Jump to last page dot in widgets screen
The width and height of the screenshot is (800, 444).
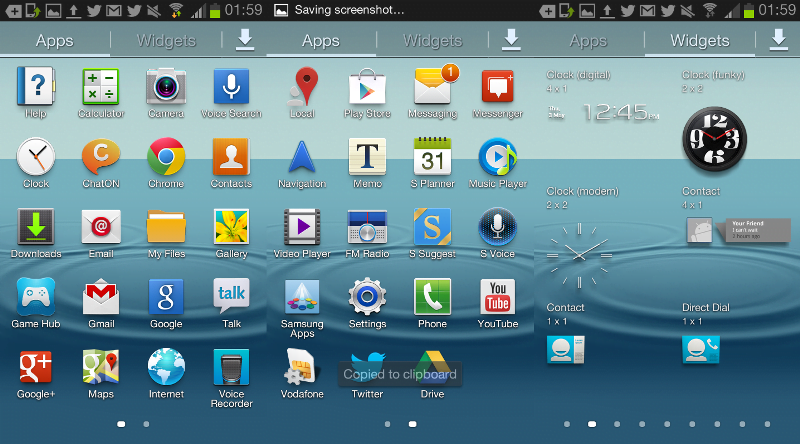[x=767, y=424]
